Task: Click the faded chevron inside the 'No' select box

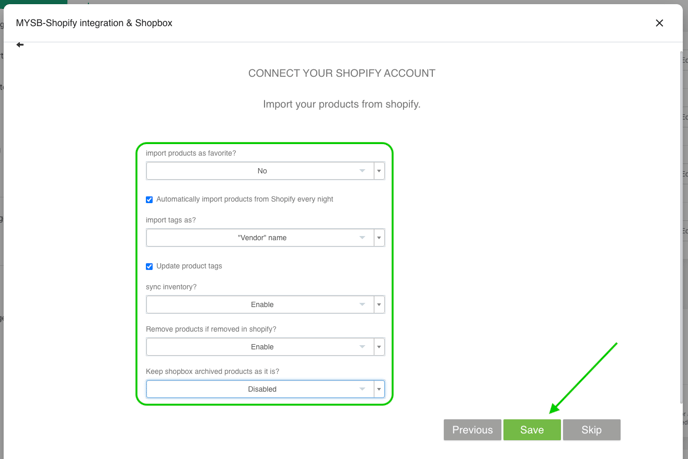Action: coord(362,171)
